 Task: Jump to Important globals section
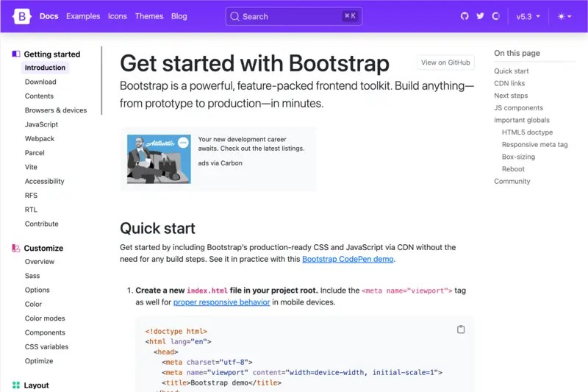[x=522, y=120]
